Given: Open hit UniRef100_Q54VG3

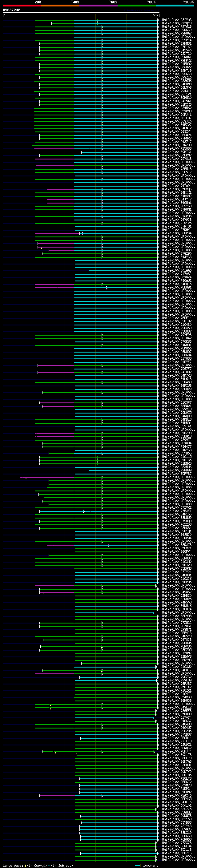Looking at the screenshot, I should coord(177,697).
